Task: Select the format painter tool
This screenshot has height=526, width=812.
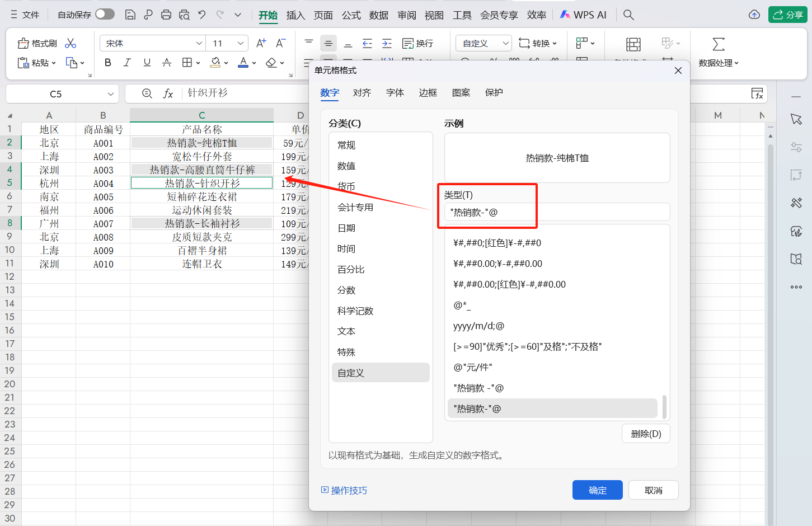Action: click(x=36, y=43)
